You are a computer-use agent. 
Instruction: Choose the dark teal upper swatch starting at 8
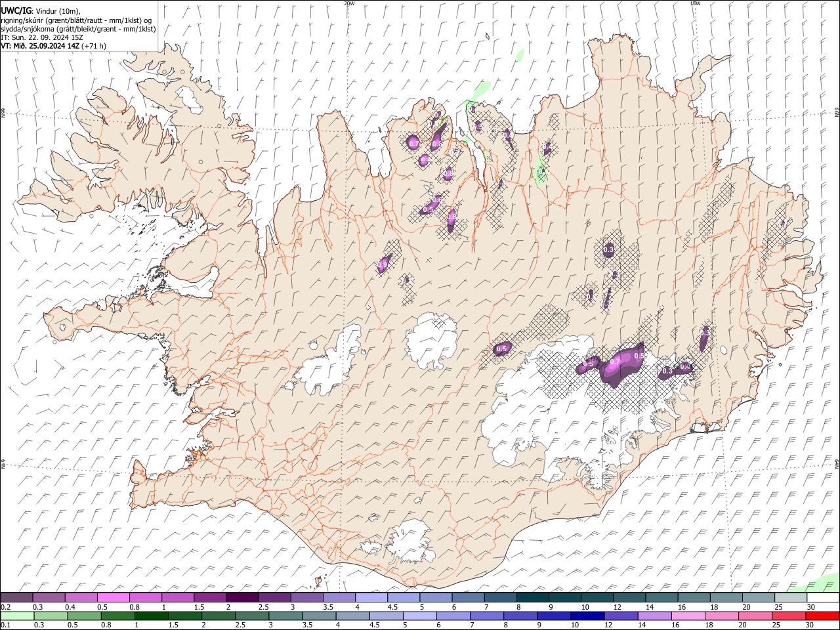[532, 597]
